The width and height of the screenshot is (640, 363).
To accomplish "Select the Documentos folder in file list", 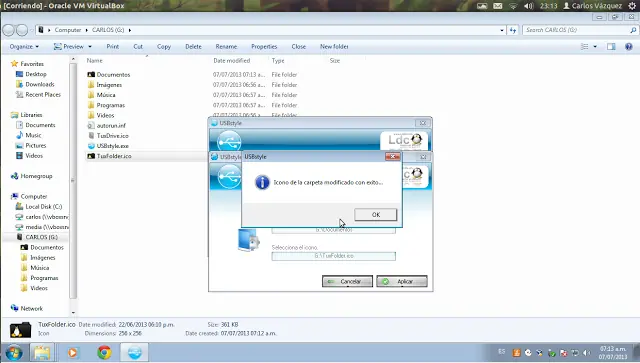I will pyautogui.click(x=113, y=75).
